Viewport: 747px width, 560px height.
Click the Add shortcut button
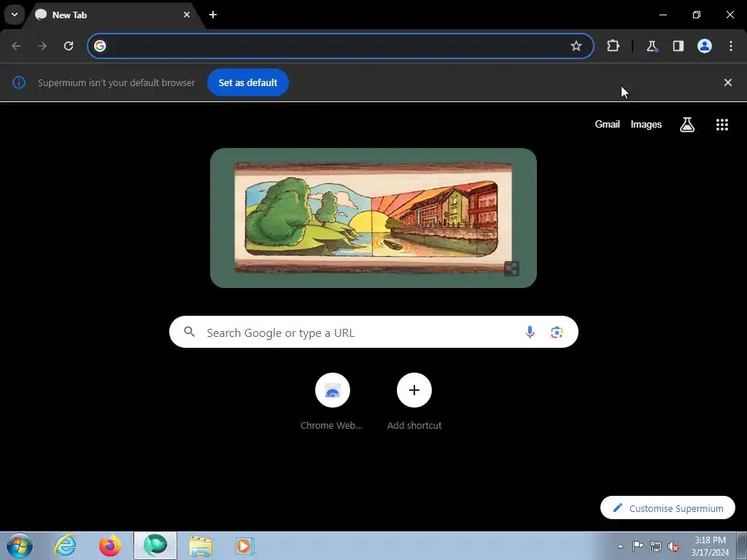[x=414, y=402]
